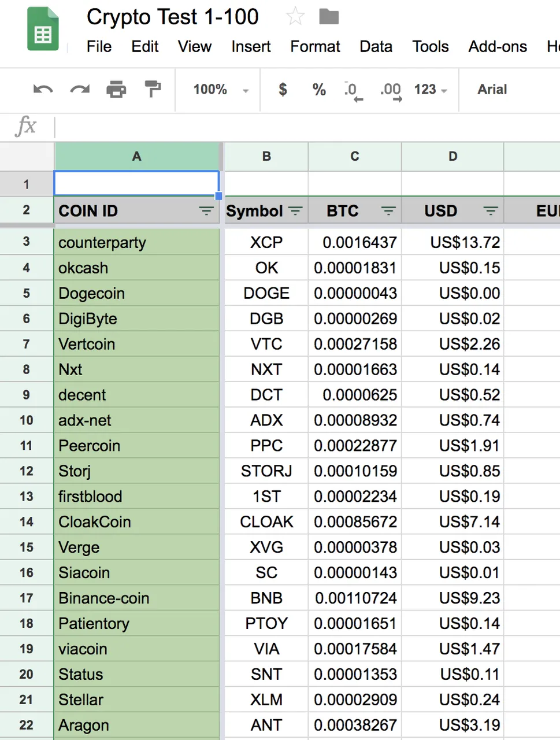The height and width of the screenshot is (740, 560).
Task: Format as percent with % icon
Action: [x=319, y=89]
